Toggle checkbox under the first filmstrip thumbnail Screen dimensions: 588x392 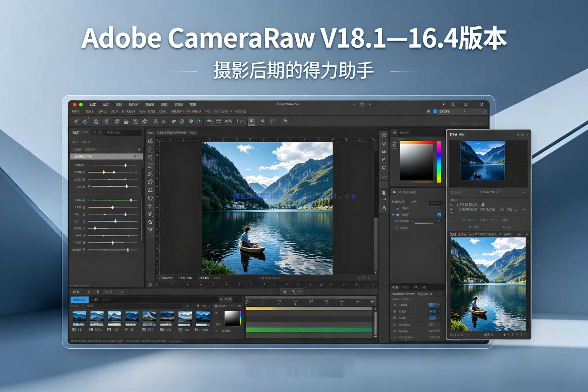(74, 329)
